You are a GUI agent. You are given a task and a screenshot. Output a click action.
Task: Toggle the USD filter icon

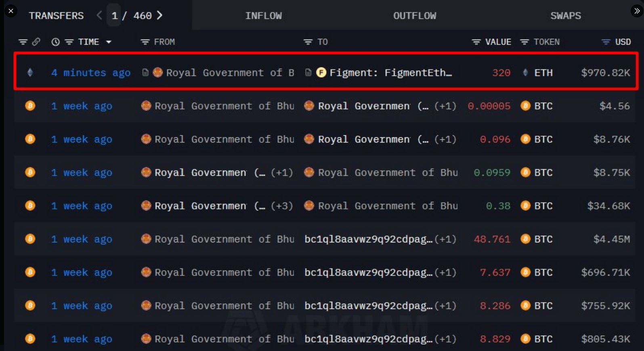[606, 42]
